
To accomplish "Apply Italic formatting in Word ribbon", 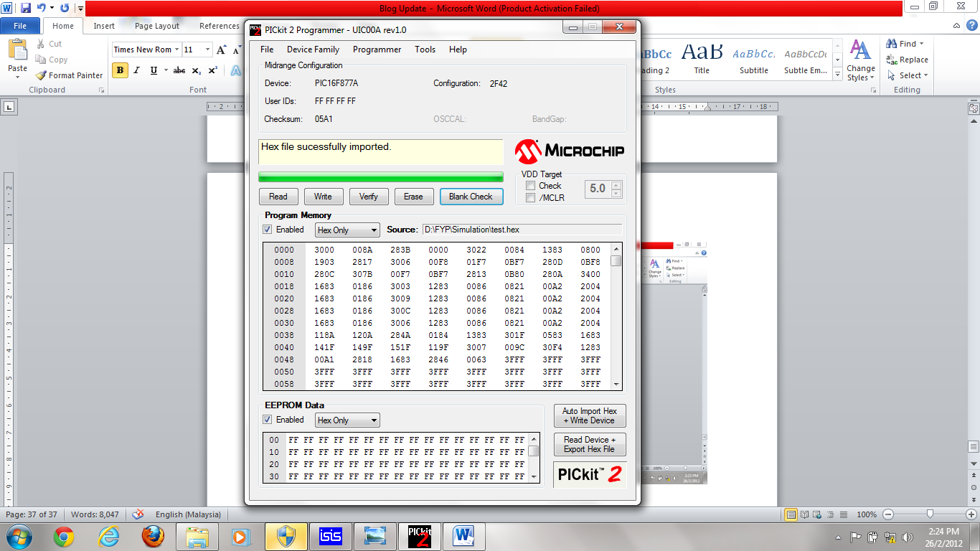I will (136, 70).
